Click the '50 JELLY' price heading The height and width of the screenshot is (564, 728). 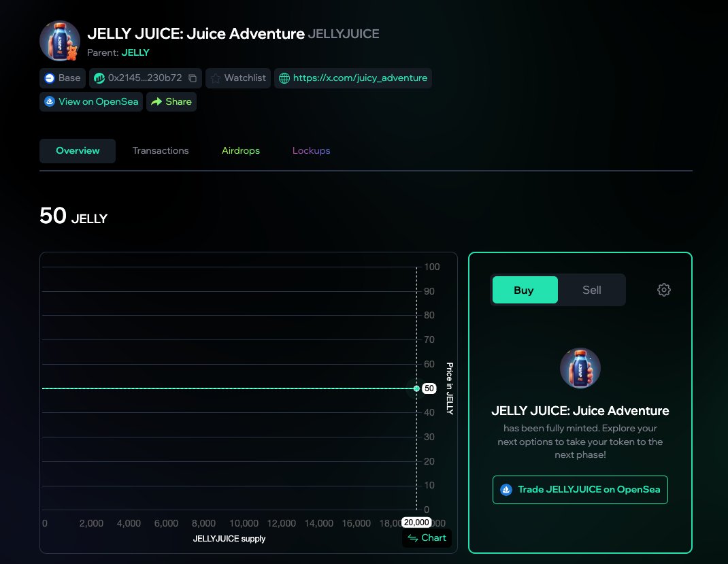[x=73, y=216]
